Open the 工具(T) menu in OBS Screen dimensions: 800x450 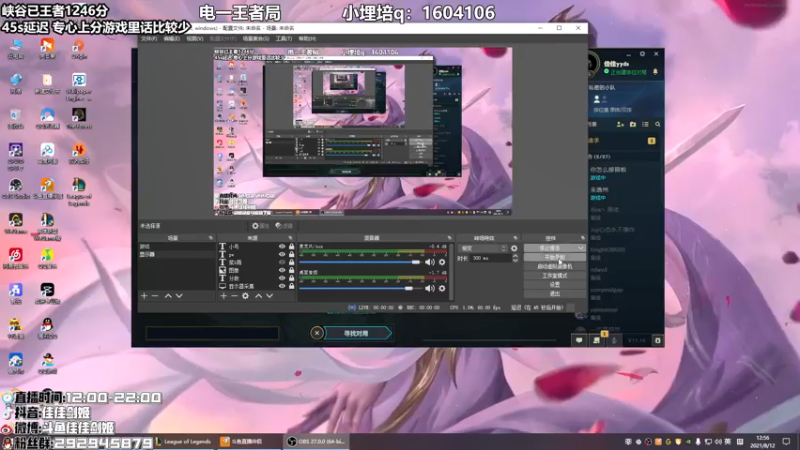click(x=284, y=39)
